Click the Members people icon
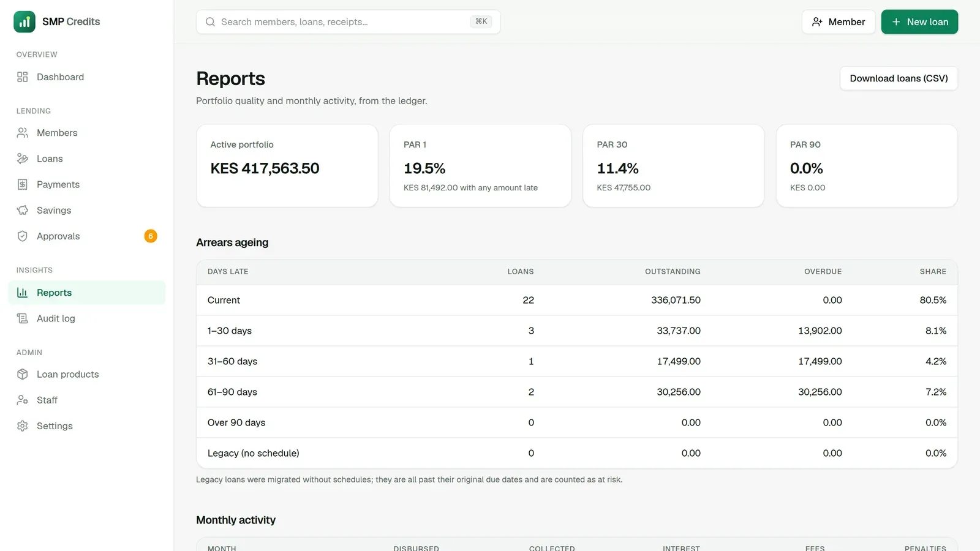This screenshot has width=980, height=551. 23,133
